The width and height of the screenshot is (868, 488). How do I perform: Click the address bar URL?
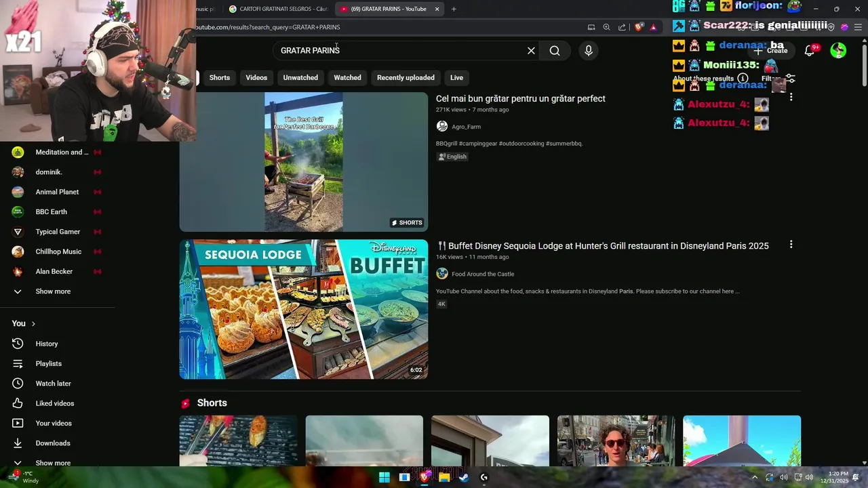(269, 27)
